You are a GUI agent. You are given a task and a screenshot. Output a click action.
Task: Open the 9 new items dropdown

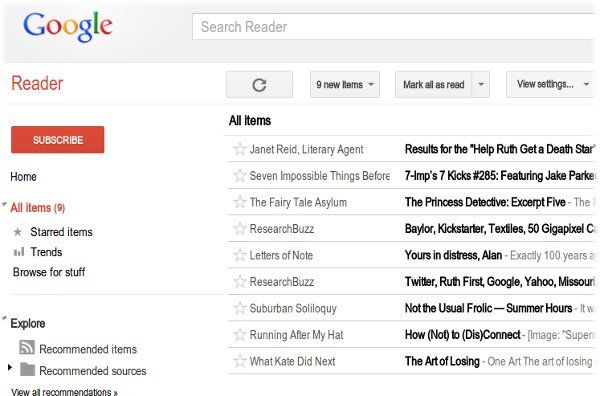coord(345,85)
